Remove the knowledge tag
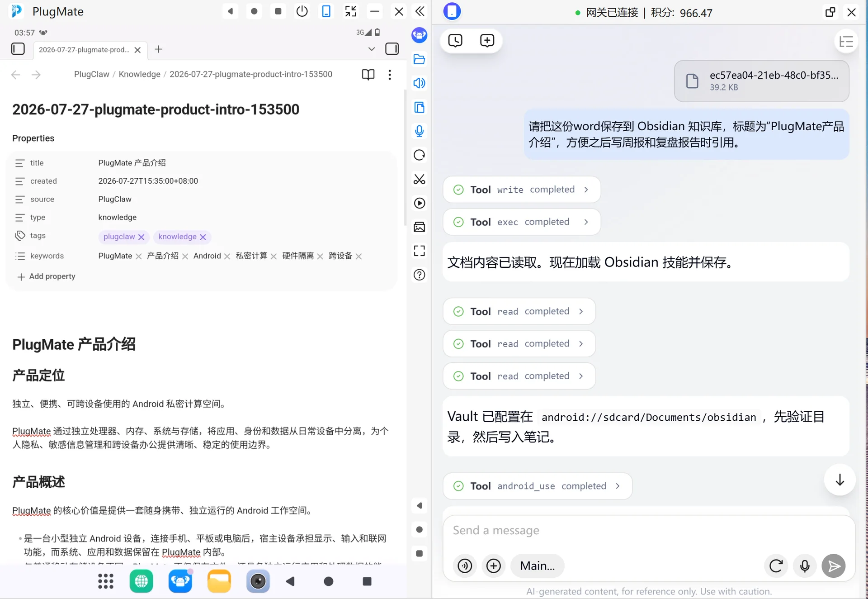The width and height of the screenshot is (868, 599). [x=203, y=237]
